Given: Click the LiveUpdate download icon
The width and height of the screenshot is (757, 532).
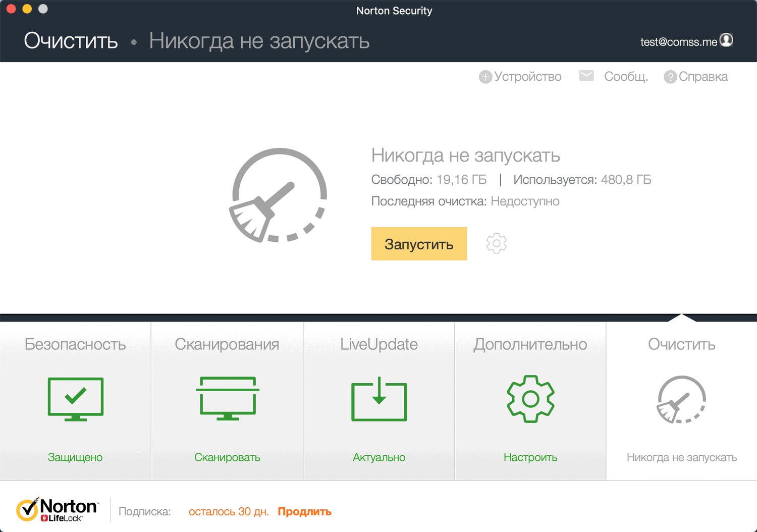Looking at the screenshot, I should pos(379,399).
